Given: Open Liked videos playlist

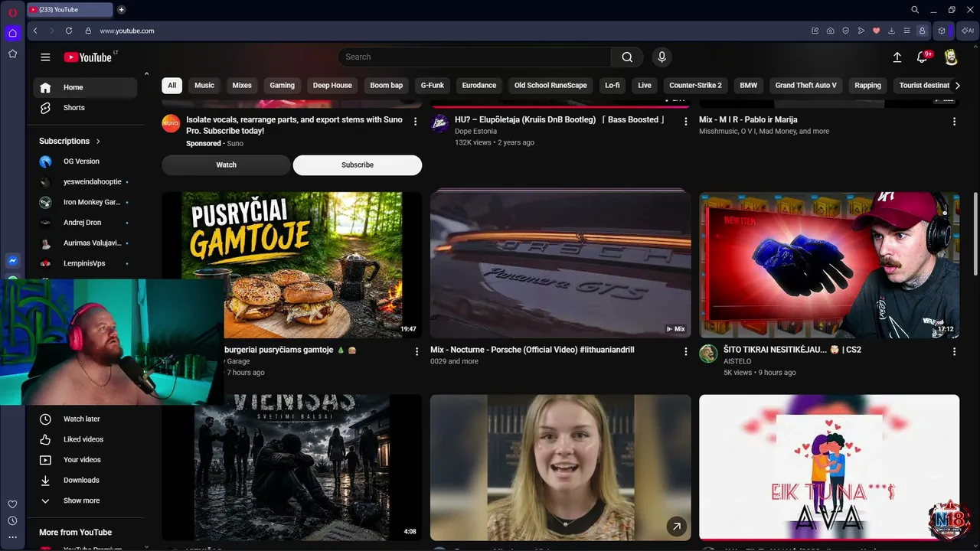Looking at the screenshot, I should [x=86, y=439].
